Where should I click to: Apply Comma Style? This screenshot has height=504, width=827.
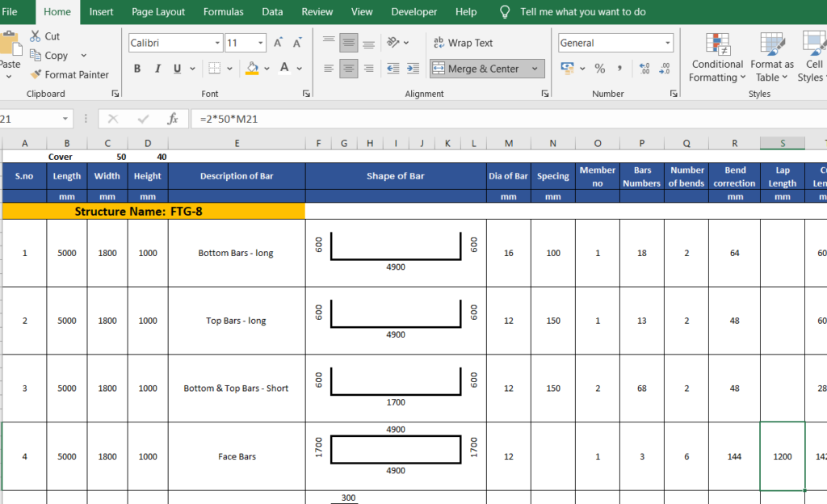click(x=619, y=68)
